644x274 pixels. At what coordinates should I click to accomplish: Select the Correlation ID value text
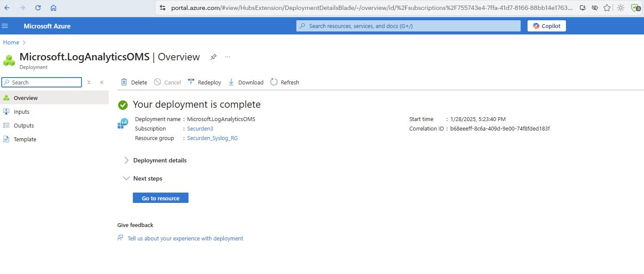coord(500,128)
